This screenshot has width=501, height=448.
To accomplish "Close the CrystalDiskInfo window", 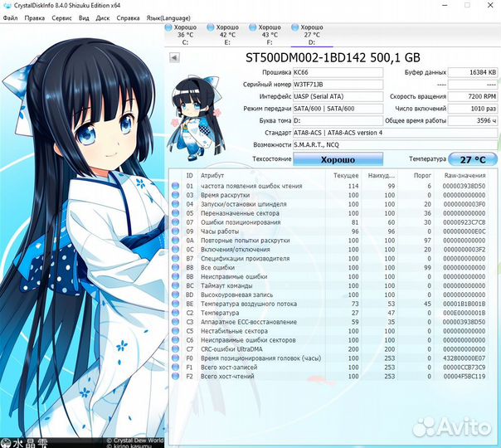I will [x=490, y=5].
